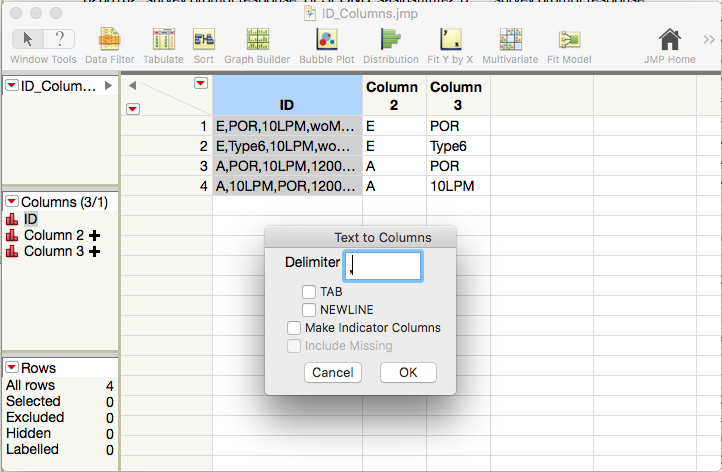Image resolution: width=722 pixels, height=472 pixels.
Task: Enable the TAB delimiter checkbox
Action: 310,292
